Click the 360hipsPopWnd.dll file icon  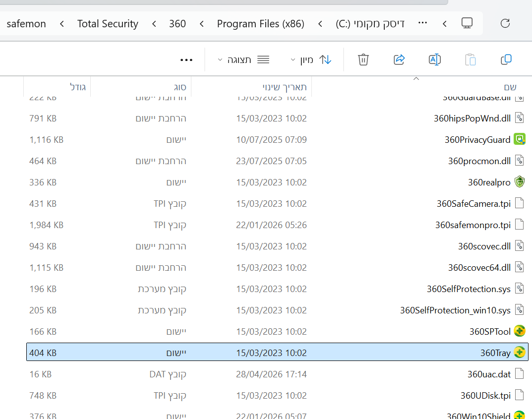pyautogui.click(x=519, y=118)
